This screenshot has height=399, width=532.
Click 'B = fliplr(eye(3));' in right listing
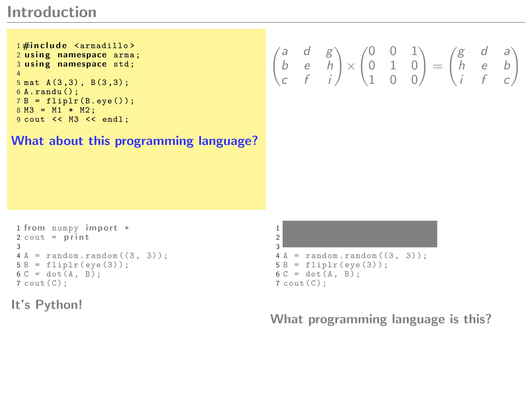(336, 265)
